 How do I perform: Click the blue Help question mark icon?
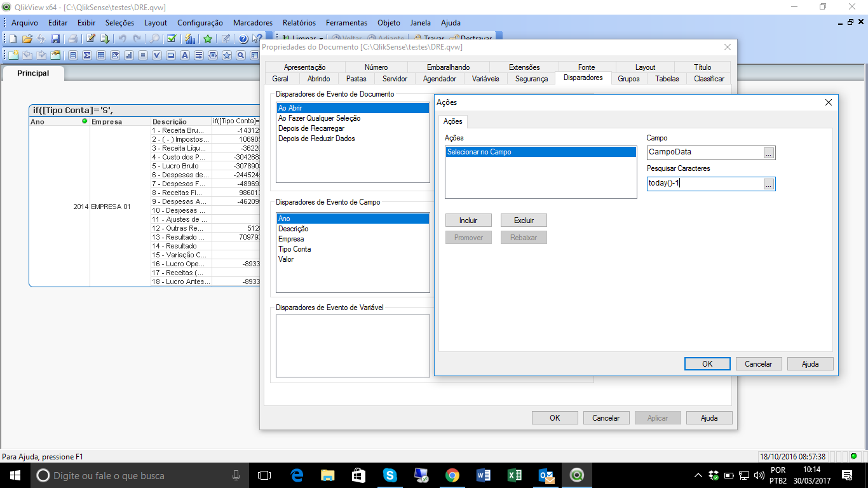(243, 39)
